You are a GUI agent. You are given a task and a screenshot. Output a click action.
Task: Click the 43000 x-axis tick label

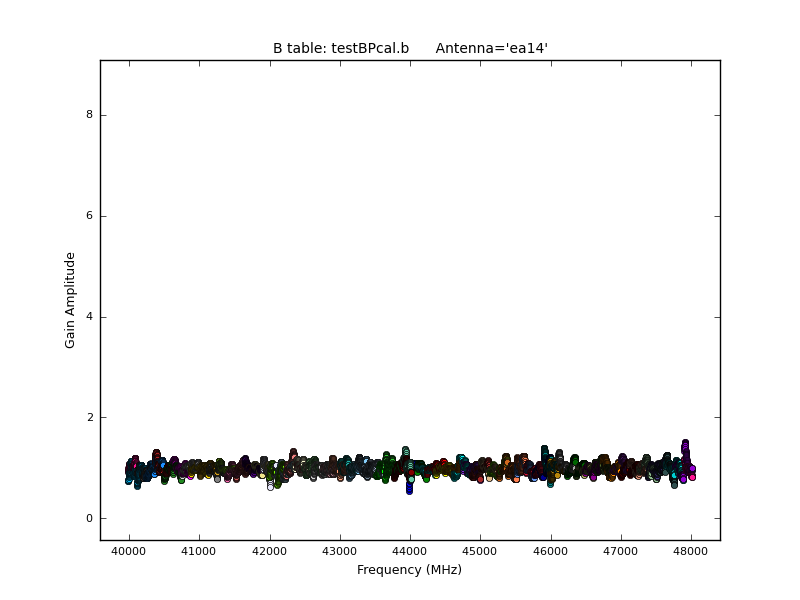point(339,551)
